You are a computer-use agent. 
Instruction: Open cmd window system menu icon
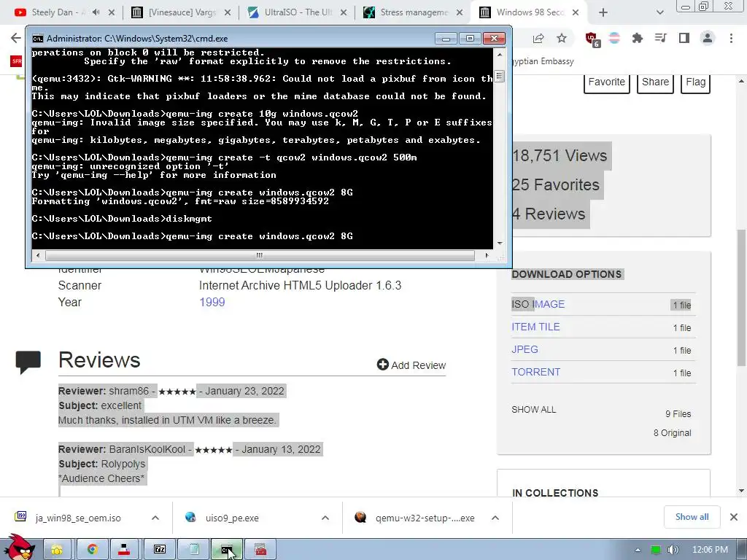(38, 39)
